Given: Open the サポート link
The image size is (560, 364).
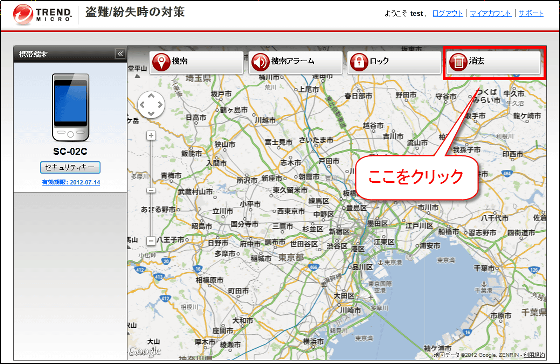Looking at the screenshot, I should [x=531, y=14].
